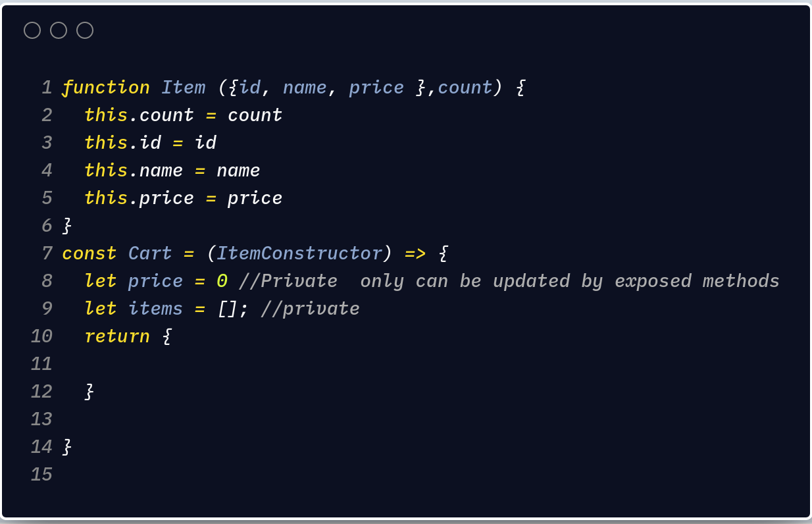Screen dimensions: 812x524
Task: Click the 'Cart' constant name
Action: point(150,253)
